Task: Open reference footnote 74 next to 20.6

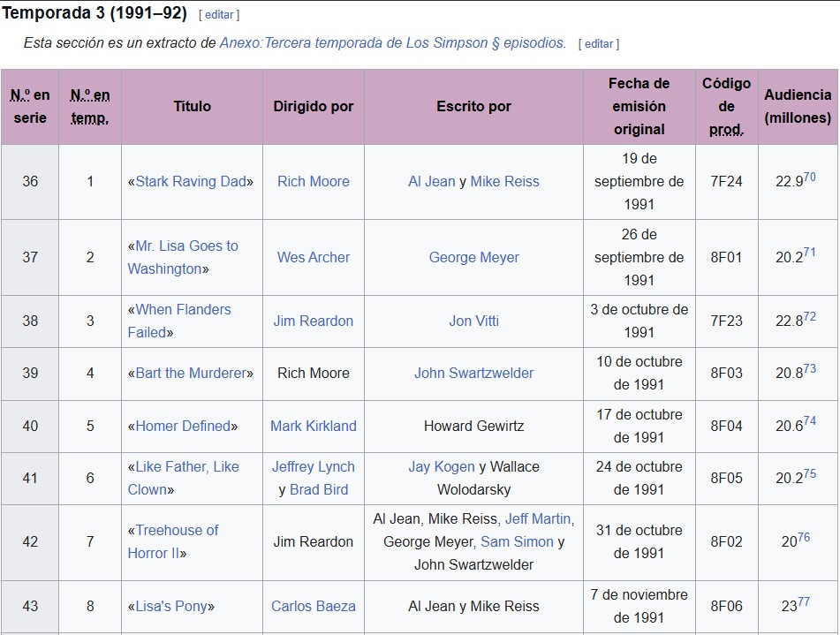Action: (x=809, y=421)
